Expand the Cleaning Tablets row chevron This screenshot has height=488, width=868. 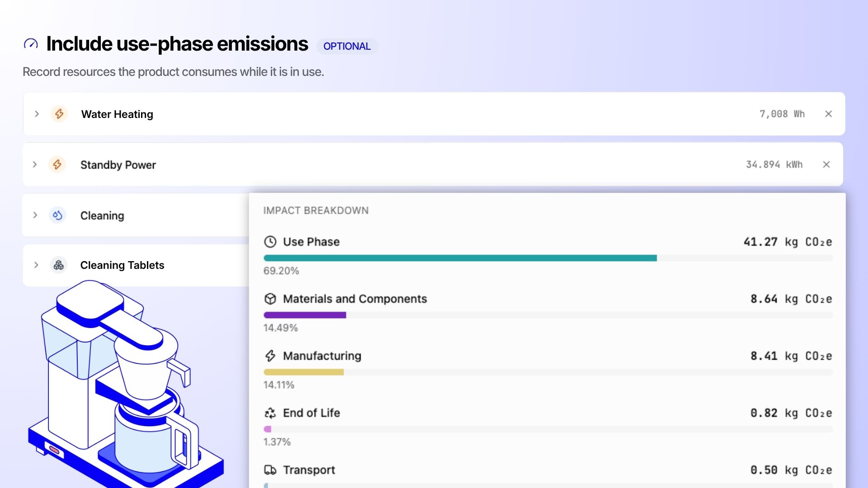[36, 265]
